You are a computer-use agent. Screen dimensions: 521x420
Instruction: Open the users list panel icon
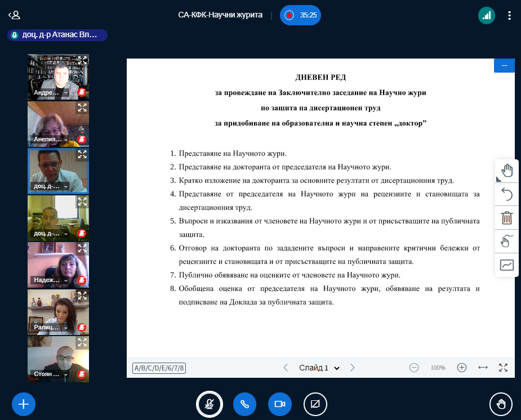(14, 15)
